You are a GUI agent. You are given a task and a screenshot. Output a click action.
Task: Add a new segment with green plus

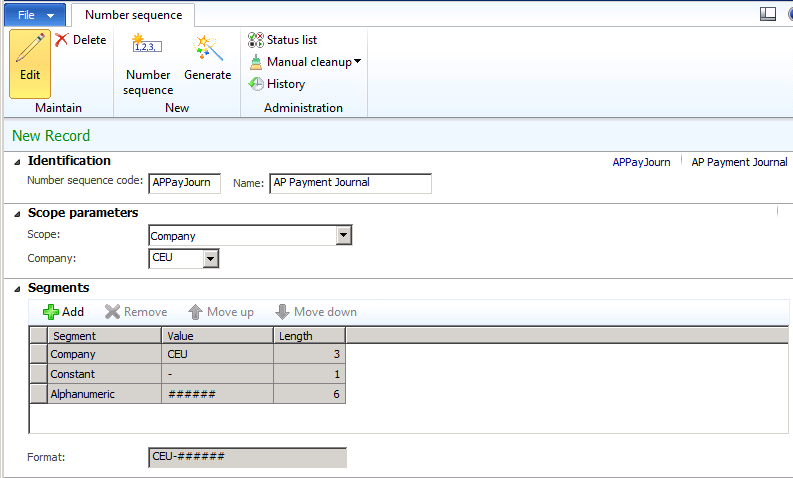(64, 312)
